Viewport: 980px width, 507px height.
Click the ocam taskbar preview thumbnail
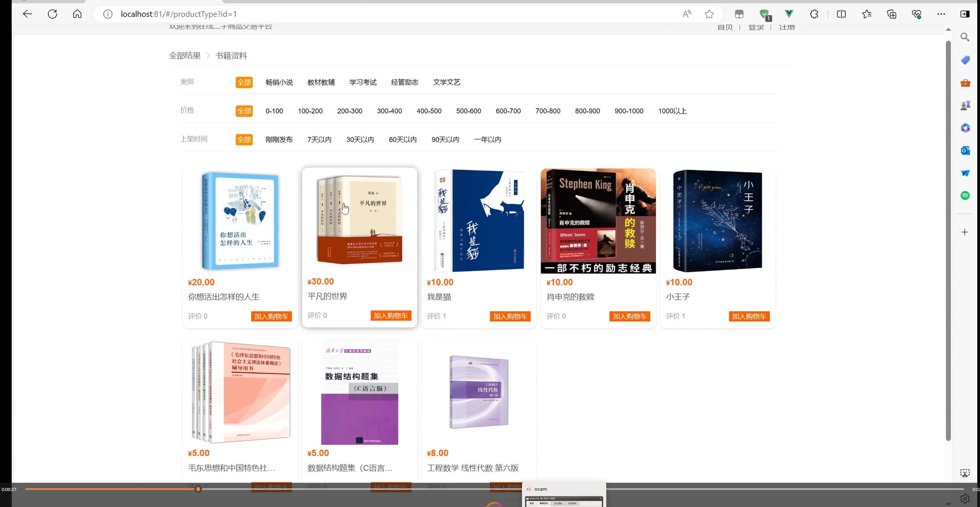[564, 501]
